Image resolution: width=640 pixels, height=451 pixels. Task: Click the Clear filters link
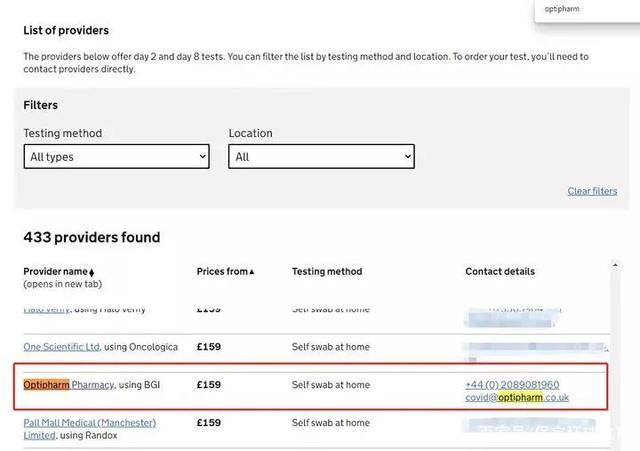tap(592, 191)
